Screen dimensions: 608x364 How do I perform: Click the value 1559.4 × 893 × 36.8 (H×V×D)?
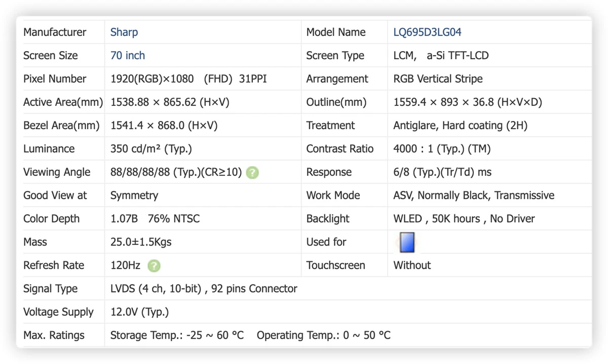[x=468, y=102]
